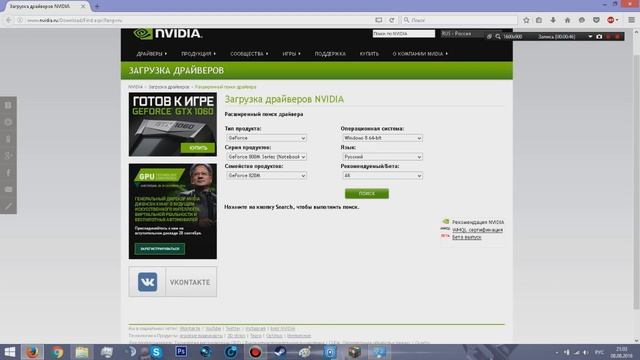This screenshot has height=360, width=640.
Task: Open the Firefox downloads arrow
Action: click(x=553, y=20)
